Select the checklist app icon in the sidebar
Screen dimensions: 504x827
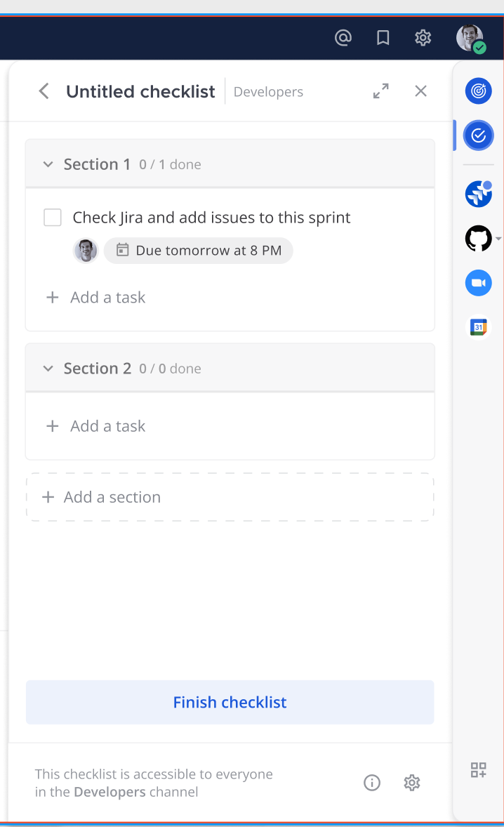pos(479,135)
